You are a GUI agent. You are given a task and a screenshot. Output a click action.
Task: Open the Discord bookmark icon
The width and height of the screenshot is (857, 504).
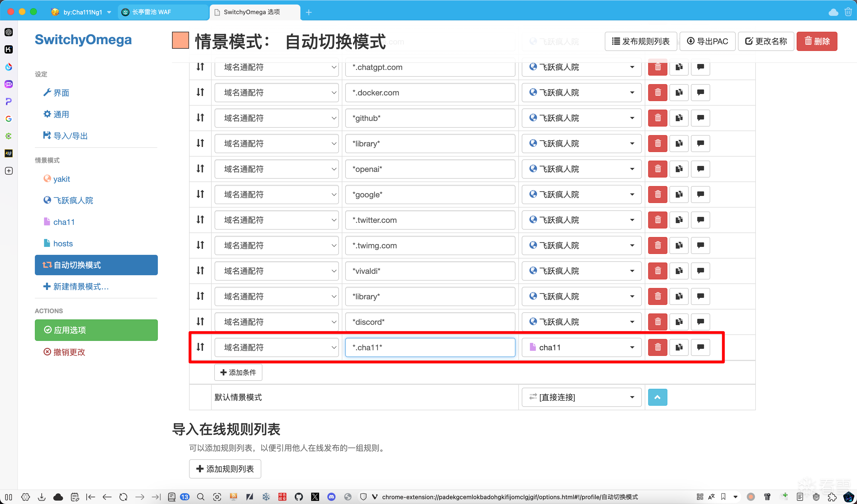click(x=331, y=497)
